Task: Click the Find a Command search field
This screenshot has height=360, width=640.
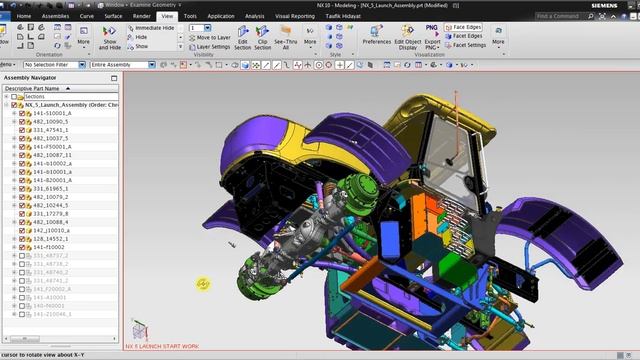Action: pos(560,16)
